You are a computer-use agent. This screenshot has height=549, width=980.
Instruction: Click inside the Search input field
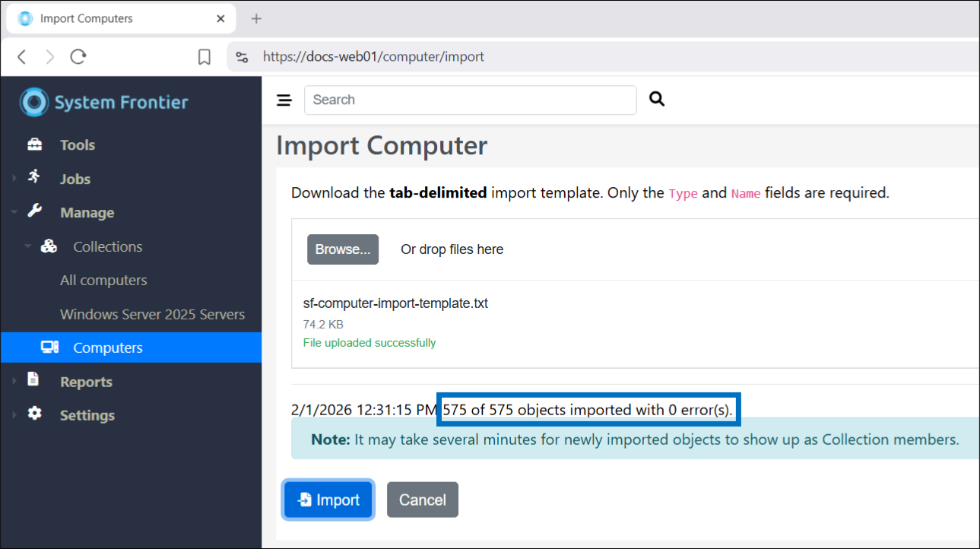pyautogui.click(x=470, y=100)
